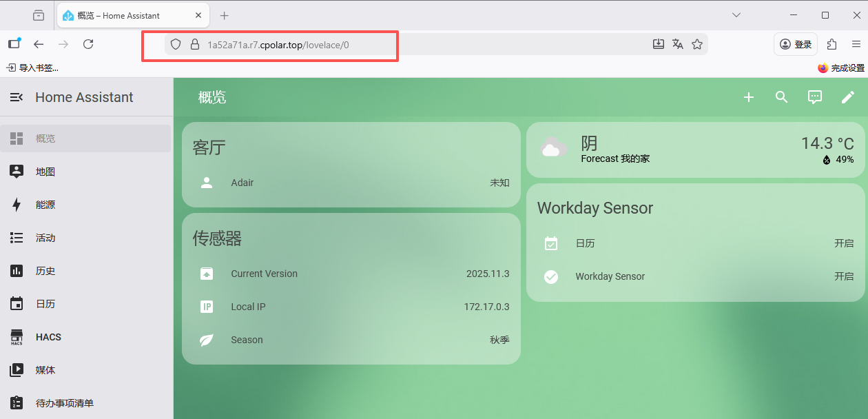The width and height of the screenshot is (868, 419).
Task: Click the 能源 lightning bolt icon
Action: [17, 205]
